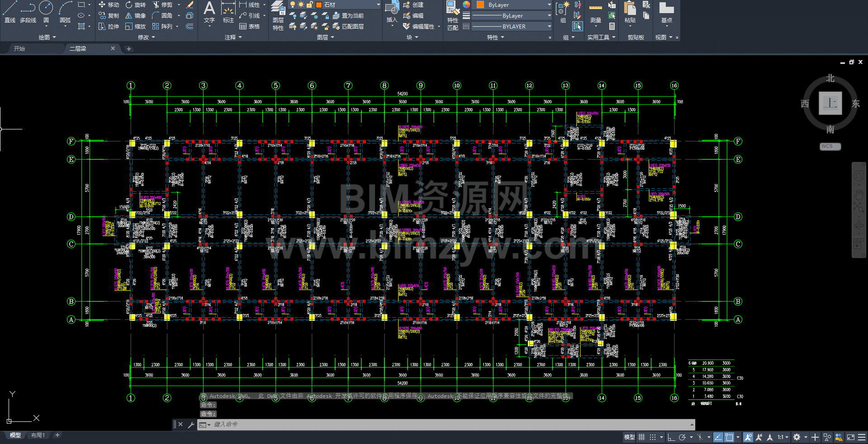868x444 pixels.
Task: Select the 直线 (Line) drawing tool
Action: click(10, 12)
